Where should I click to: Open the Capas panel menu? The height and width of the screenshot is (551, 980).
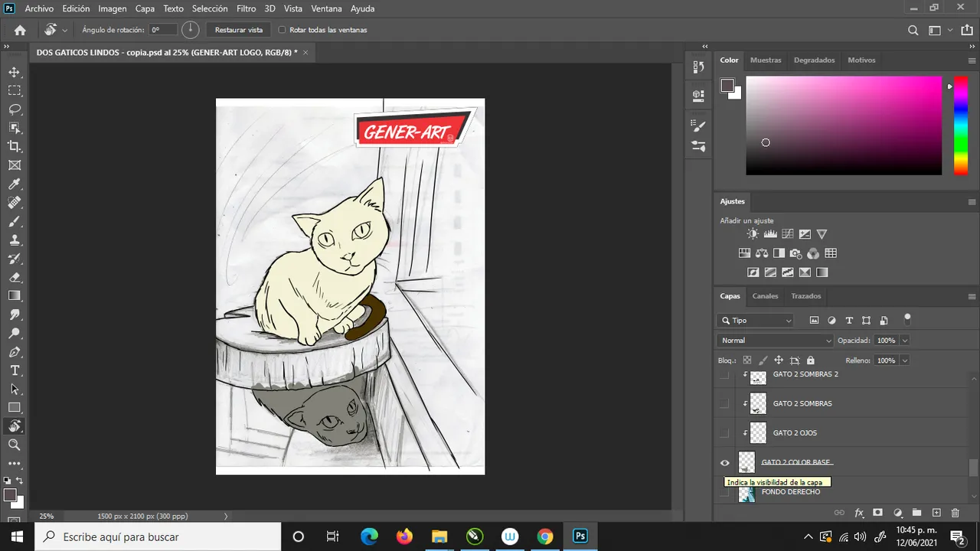point(972,296)
